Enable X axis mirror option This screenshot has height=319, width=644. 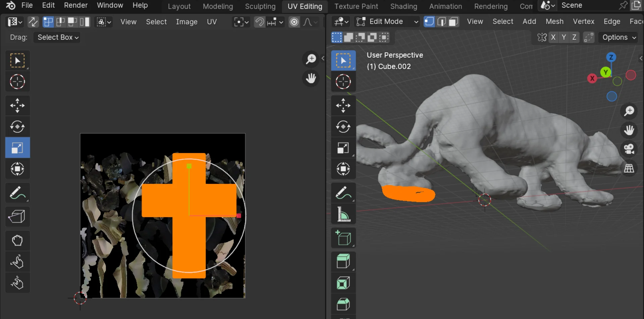[x=553, y=38]
